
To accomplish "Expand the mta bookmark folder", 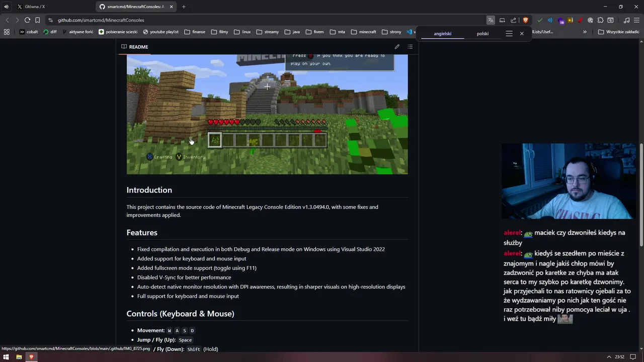I will tap(338, 32).
